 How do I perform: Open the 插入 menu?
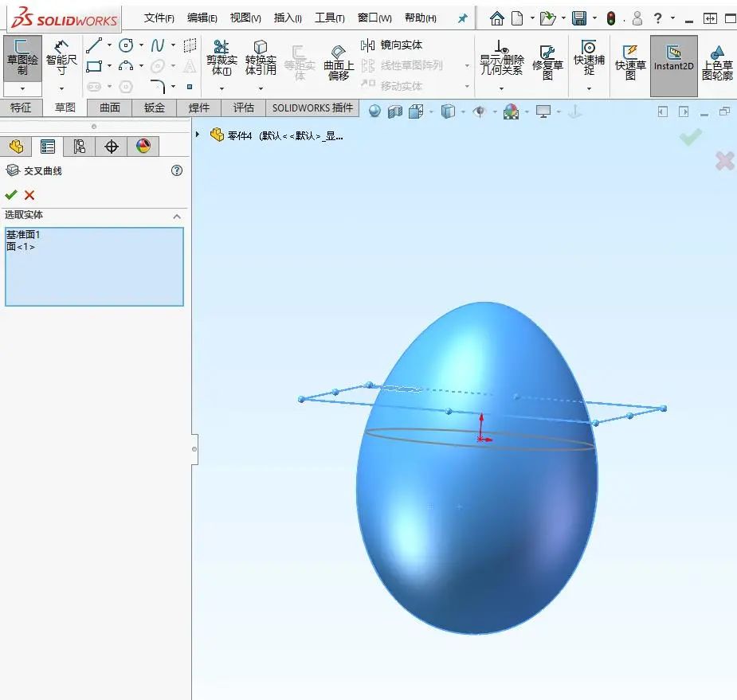pyautogui.click(x=287, y=18)
